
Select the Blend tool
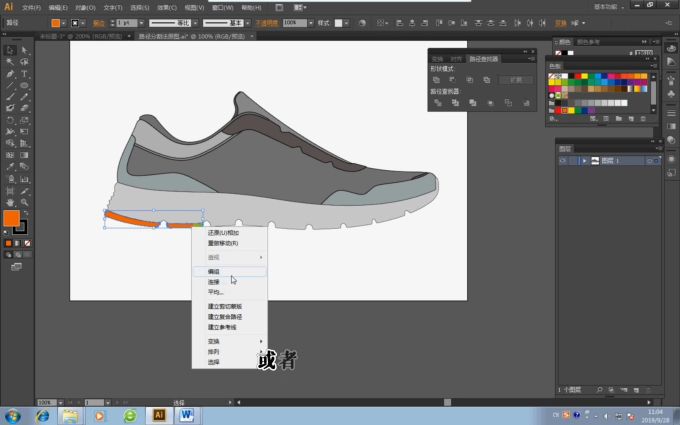[x=24, y=167]
